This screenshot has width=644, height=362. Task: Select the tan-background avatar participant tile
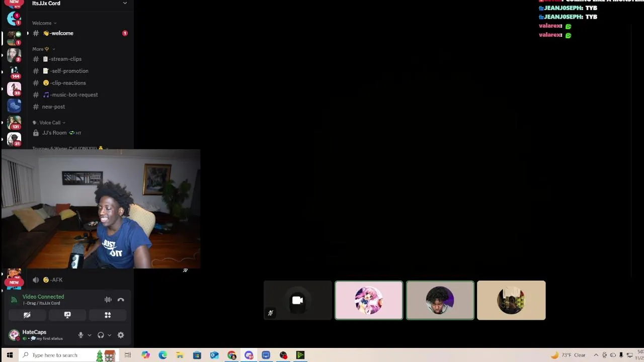(x=511, y=300)
